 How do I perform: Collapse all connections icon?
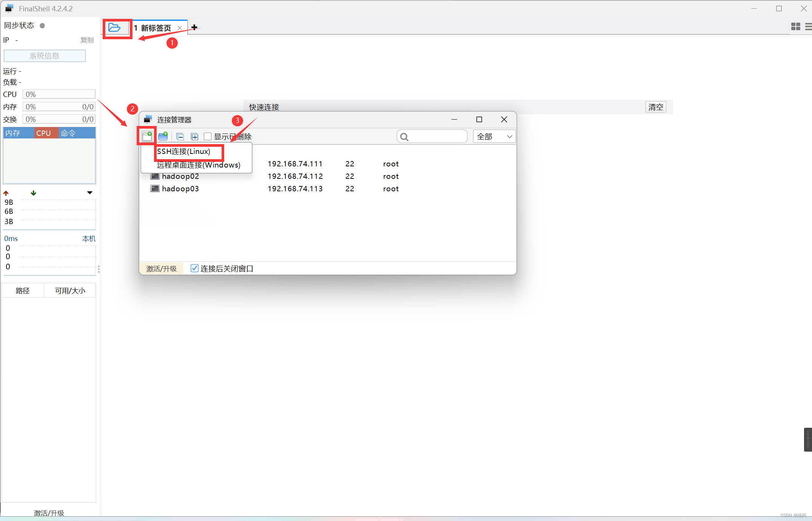tap(180, 137)
